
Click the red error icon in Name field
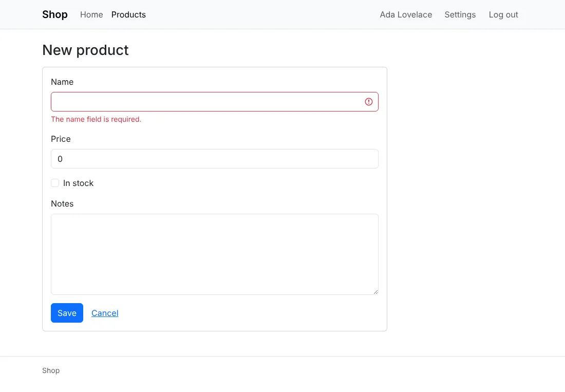369,102
